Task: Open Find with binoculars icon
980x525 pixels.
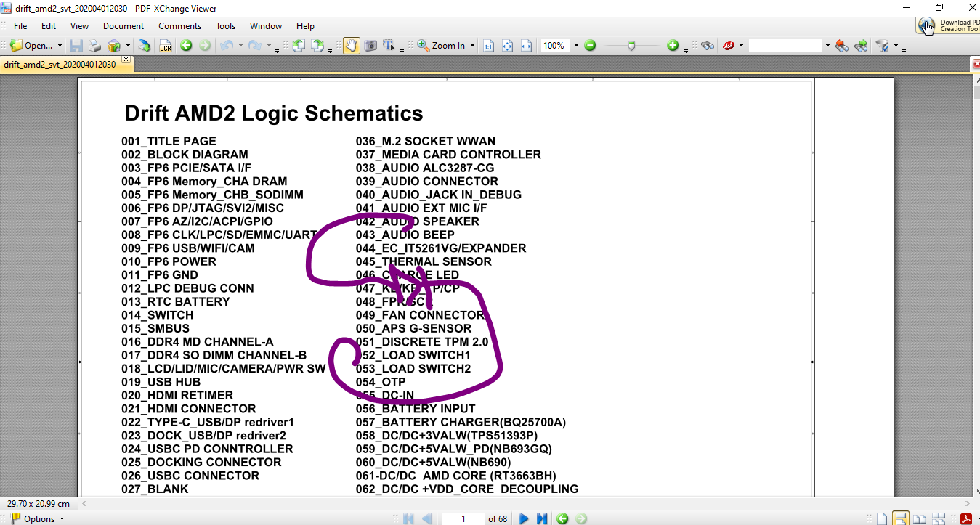Action: (708, 46)
